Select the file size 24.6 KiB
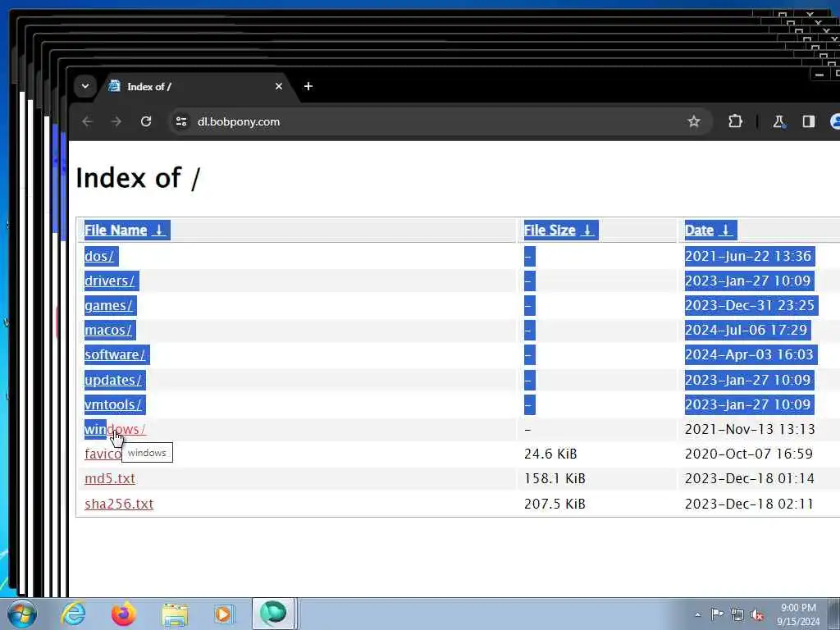Viewport: 840px width, 630px height. (550, 454)
